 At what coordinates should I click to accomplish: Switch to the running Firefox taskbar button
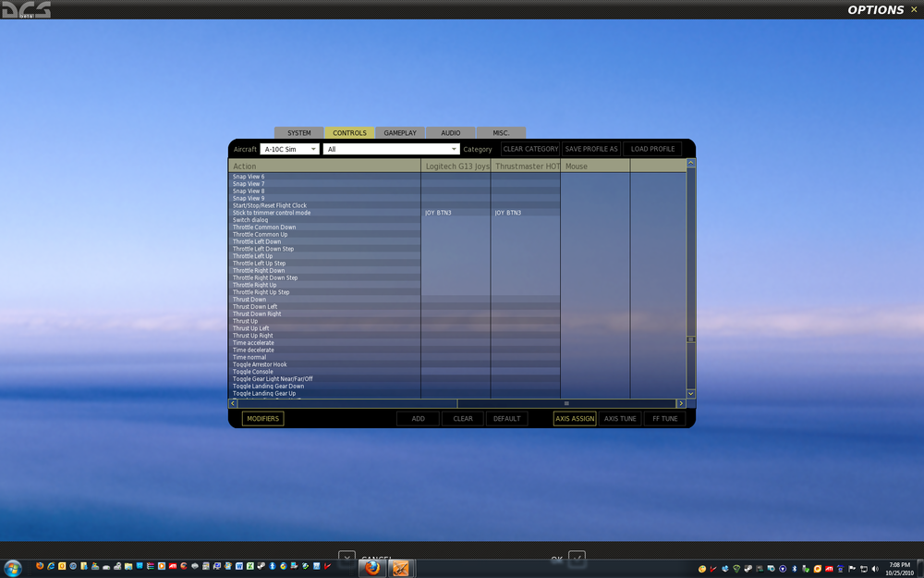coord(372,569)
